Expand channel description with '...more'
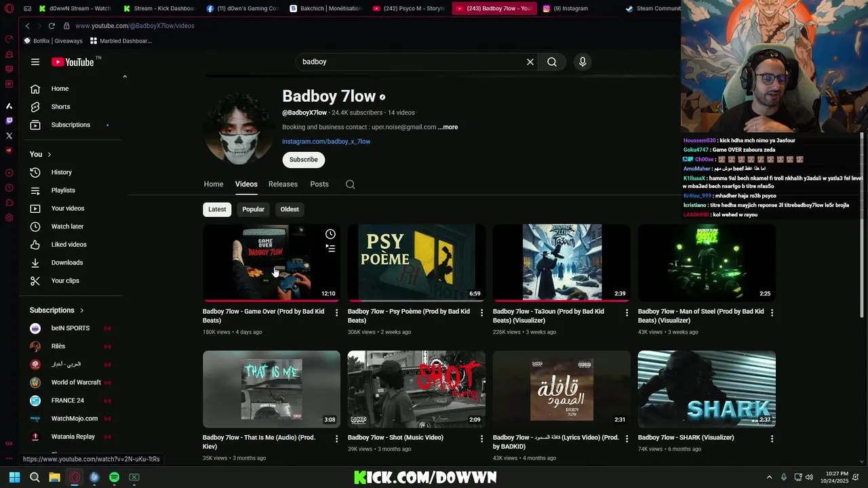868x488 pixels. [448, 127]
